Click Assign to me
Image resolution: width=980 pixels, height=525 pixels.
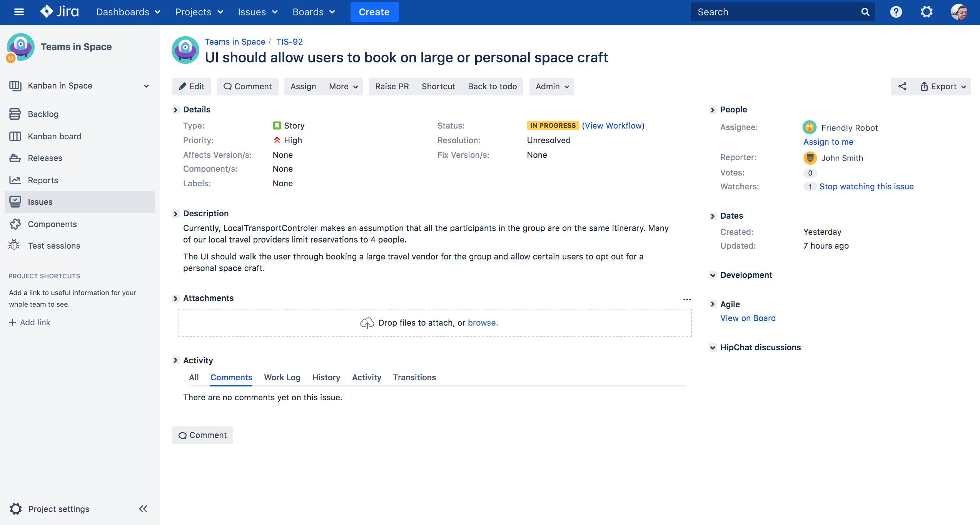point(828,142)
